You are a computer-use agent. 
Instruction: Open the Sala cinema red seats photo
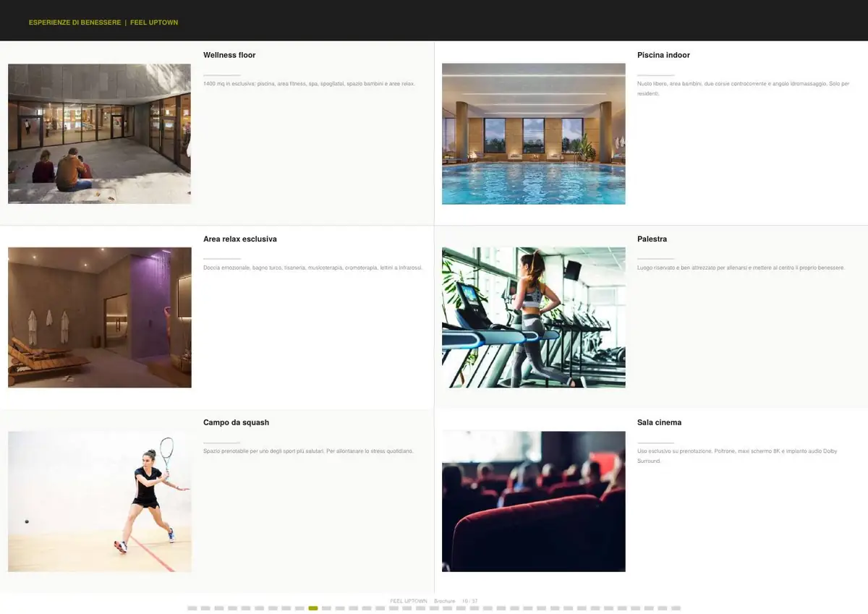(534, 502)
